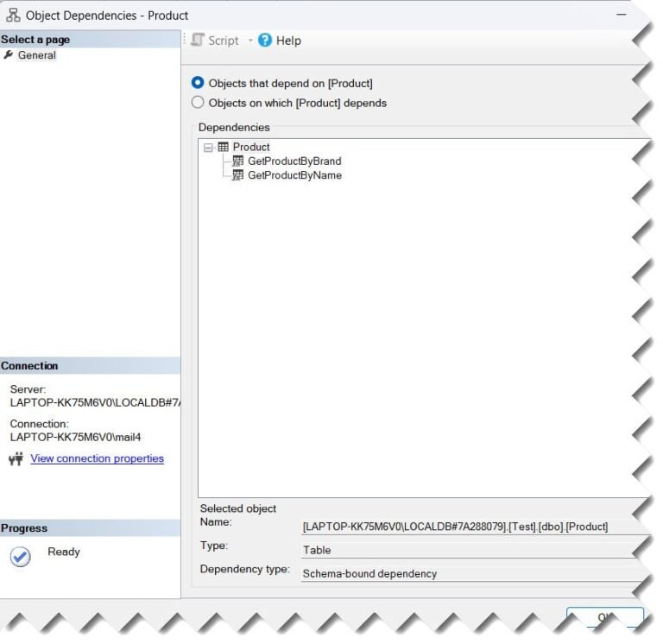Minimize the Object Dependencies window

[x=621, y=15]
